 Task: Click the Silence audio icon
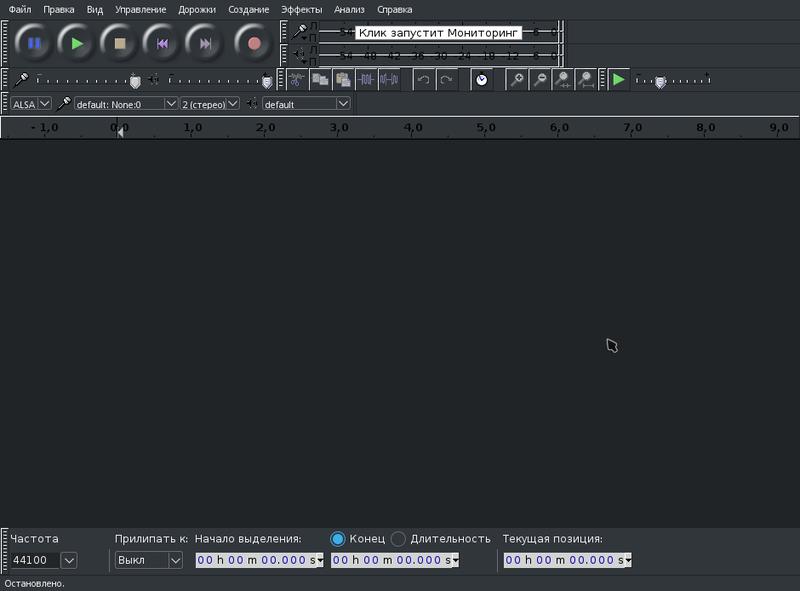[x=389, y=80]
